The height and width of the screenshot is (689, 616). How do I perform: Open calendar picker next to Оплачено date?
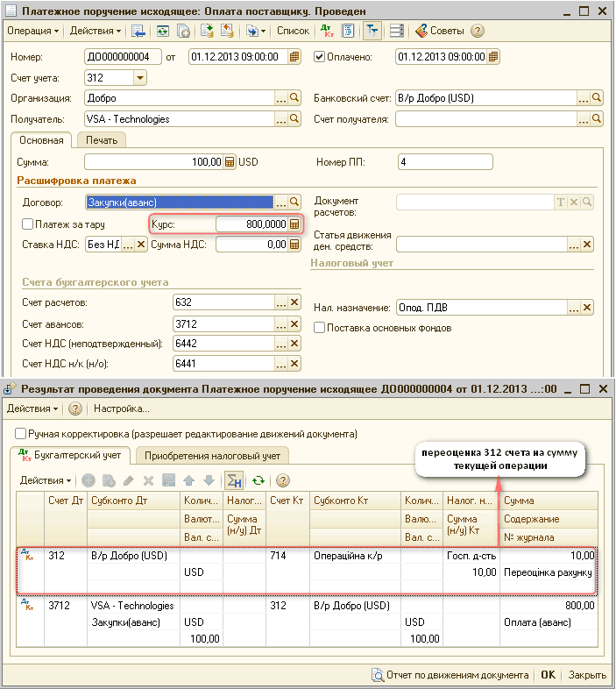click(493, 57)
